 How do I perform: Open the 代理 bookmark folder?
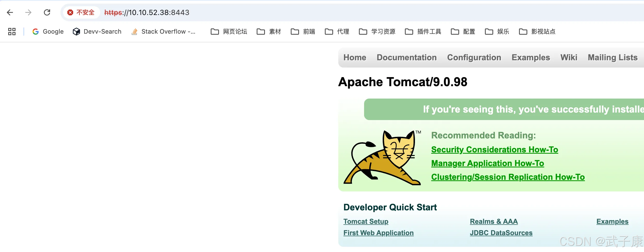(x=337, y=32)
